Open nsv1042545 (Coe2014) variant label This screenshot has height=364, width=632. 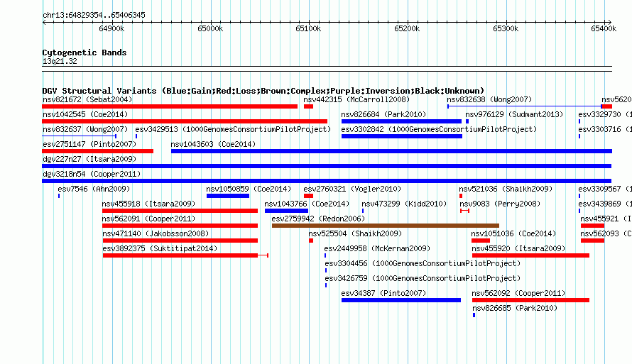[85, 114]
